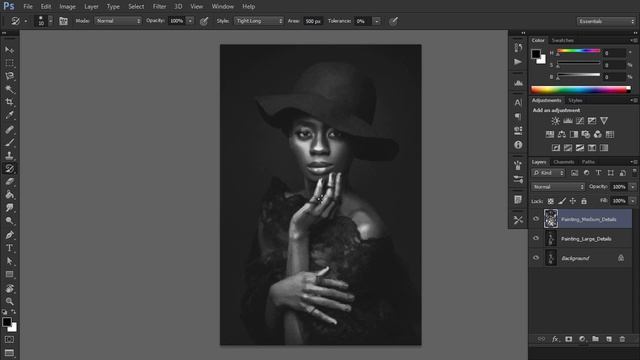The width and height of the screenshot is (640, 360).
Task: Hide the Background layer
Action: click(x=536, y=258)
